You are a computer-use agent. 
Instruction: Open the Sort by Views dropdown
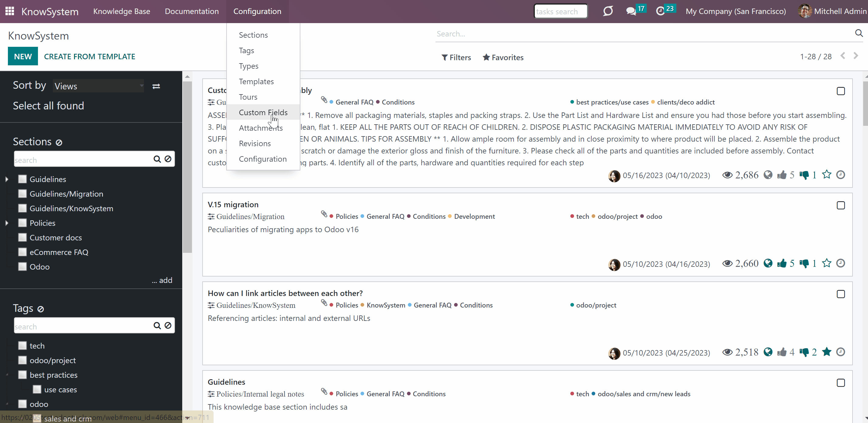pos(99,86)
